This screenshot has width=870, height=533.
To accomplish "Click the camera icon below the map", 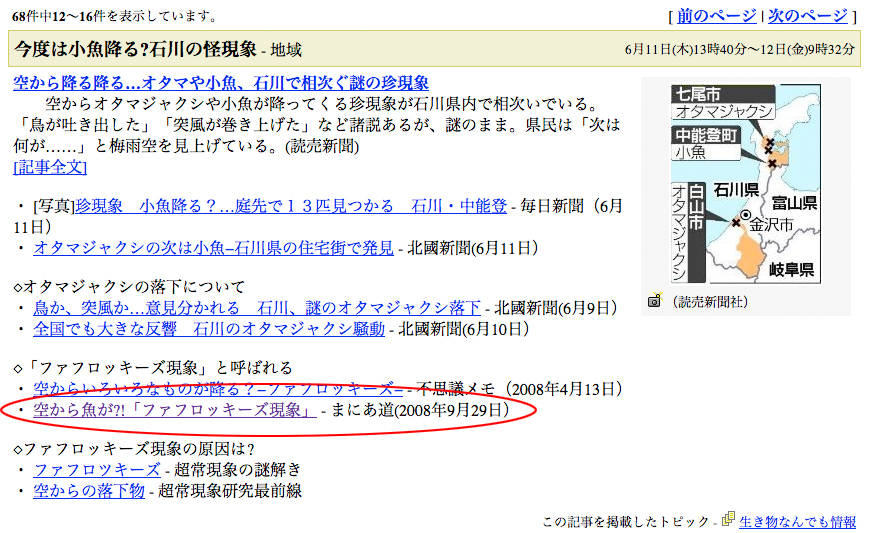I will [654, 301].
